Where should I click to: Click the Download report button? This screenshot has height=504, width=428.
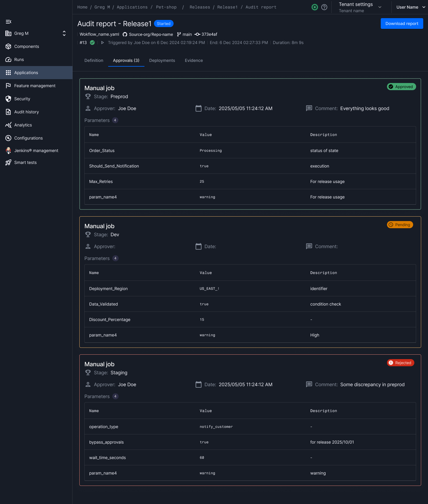click(x=402, y=24)
